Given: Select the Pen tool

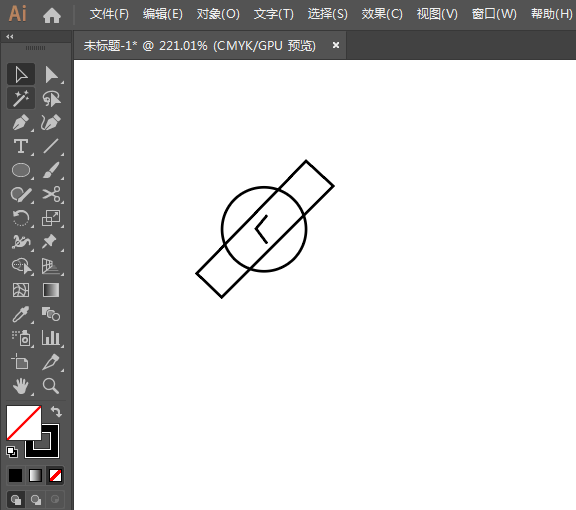Looking at the screenshot, I should (21, 122).
